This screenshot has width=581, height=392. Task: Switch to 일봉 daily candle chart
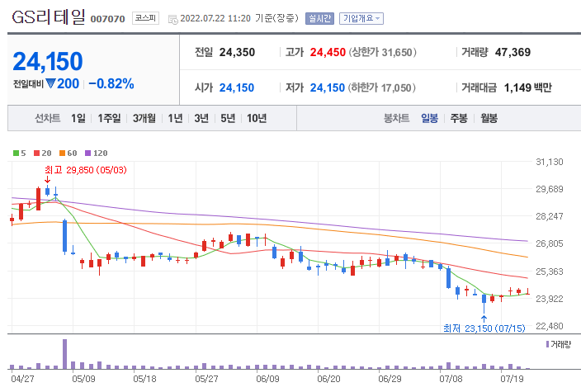[429, 118]
